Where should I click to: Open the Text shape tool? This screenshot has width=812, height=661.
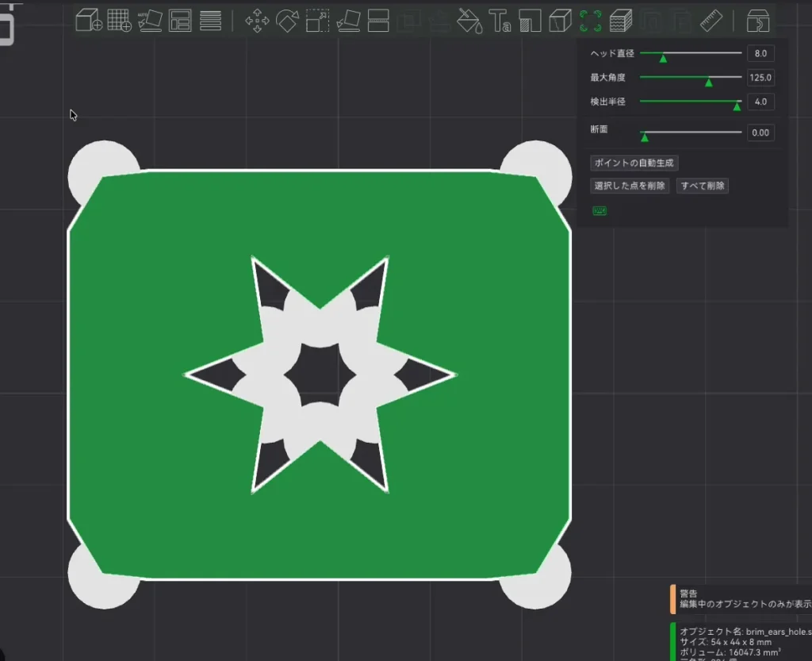point(500,21)
